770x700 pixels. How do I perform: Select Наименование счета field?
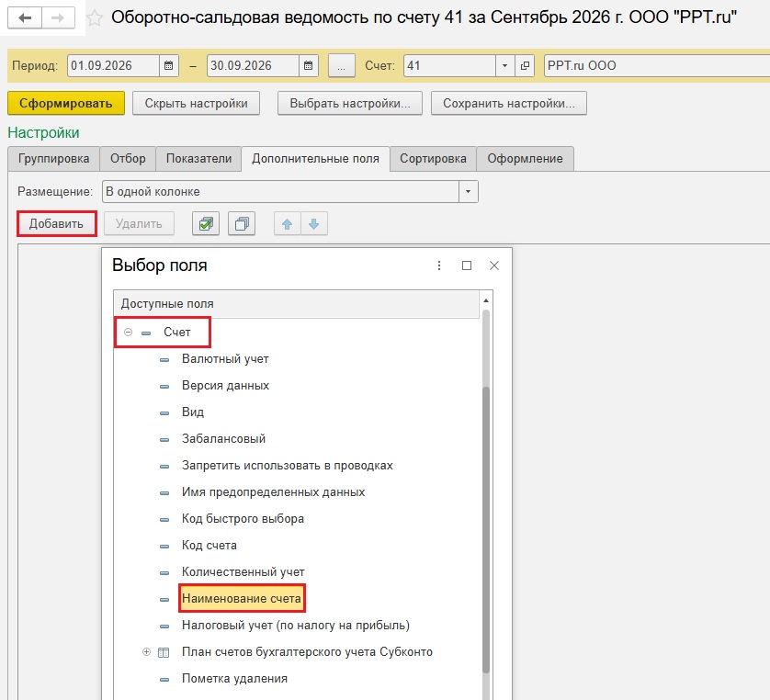click(242, 598)
